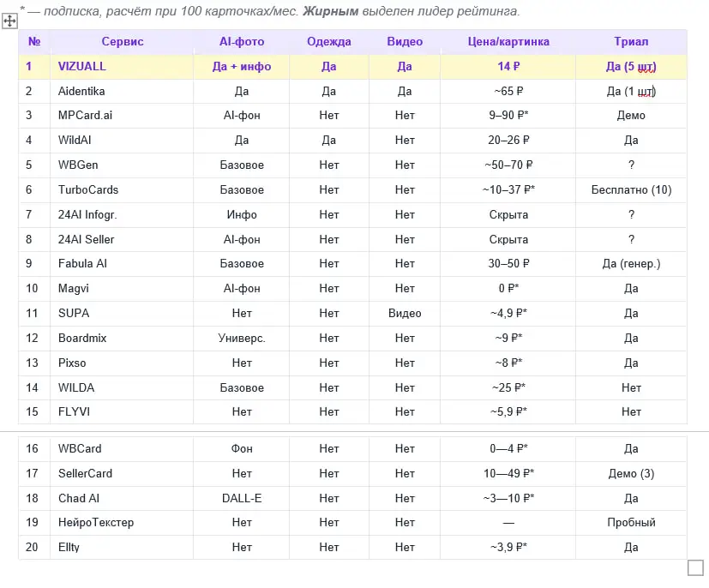
Task: Select the "Бесплатно (10)" trial cell
Action: [x=631, y=189]
